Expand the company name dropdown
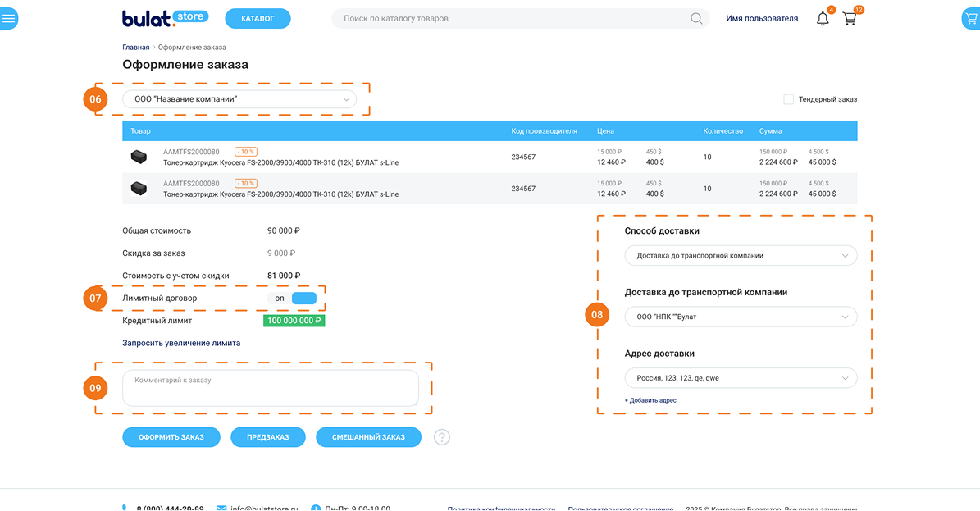The width and height of the screenshot is (980, 511). point(239,99)
